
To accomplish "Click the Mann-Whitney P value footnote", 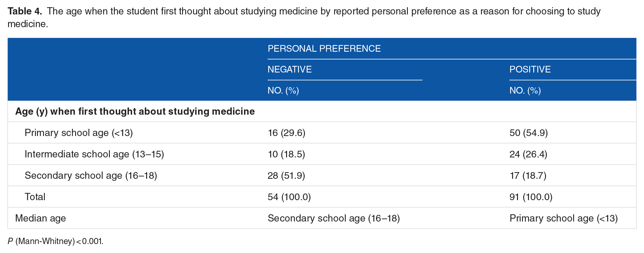I will 55,241.
